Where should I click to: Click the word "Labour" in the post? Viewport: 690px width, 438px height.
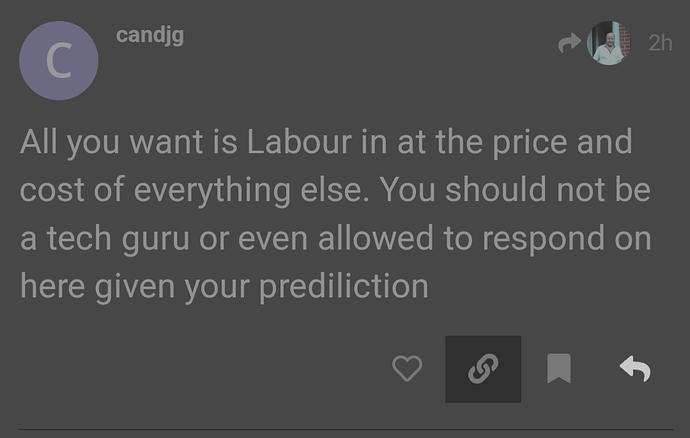point(298,142)
